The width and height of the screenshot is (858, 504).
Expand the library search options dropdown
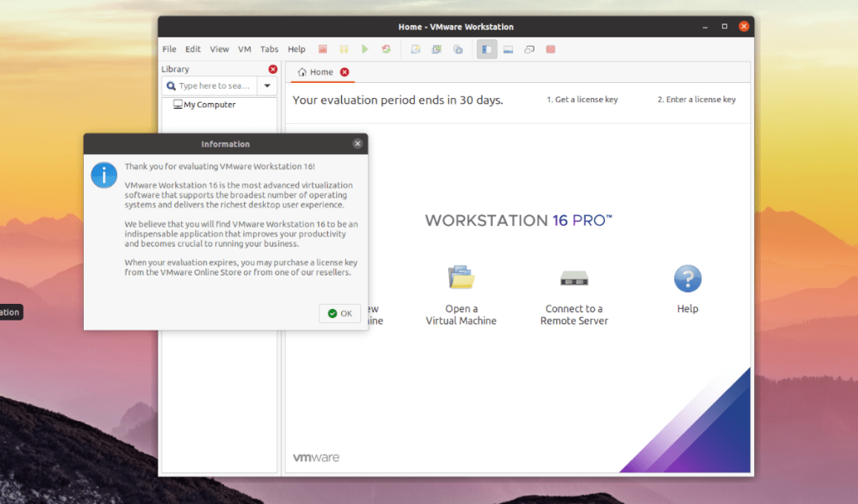point(266,85)
